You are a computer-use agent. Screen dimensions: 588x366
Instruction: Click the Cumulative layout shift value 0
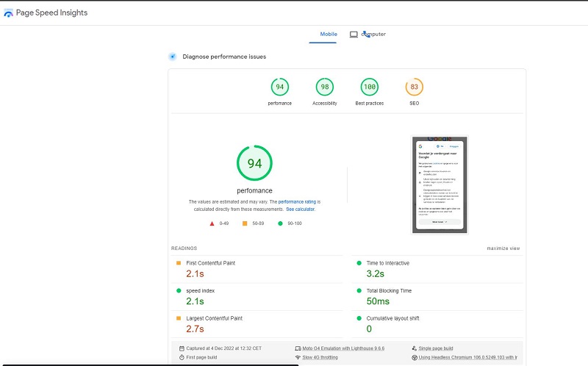click(369, 329)
